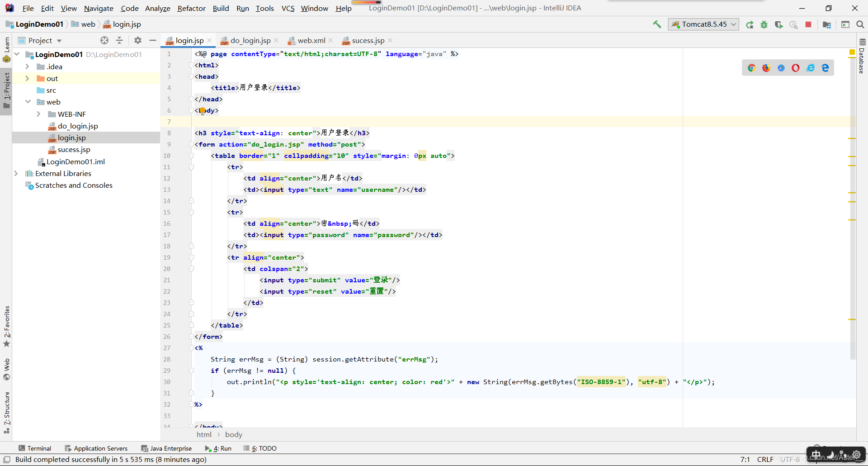Expand External Libraries node

[16, 173]
